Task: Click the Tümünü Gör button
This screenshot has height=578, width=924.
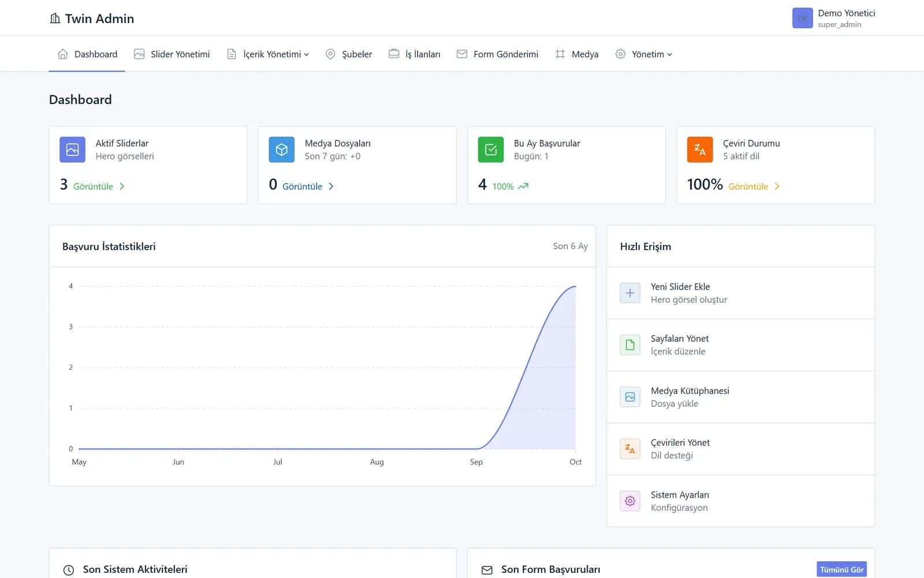Action: 841,569
